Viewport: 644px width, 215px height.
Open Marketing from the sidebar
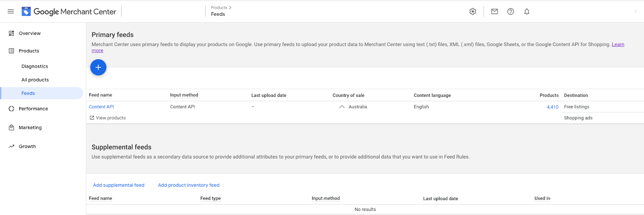[x=30, y=128]
